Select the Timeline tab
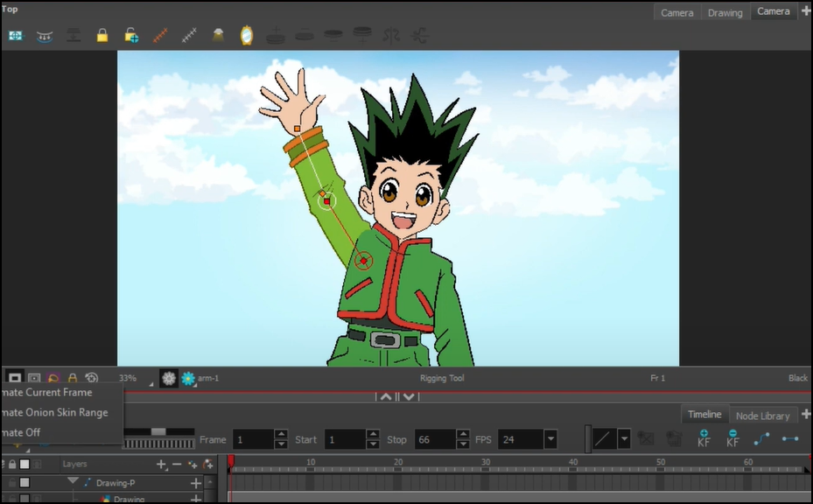Screen dimensions: 813x504 [704, 414]
